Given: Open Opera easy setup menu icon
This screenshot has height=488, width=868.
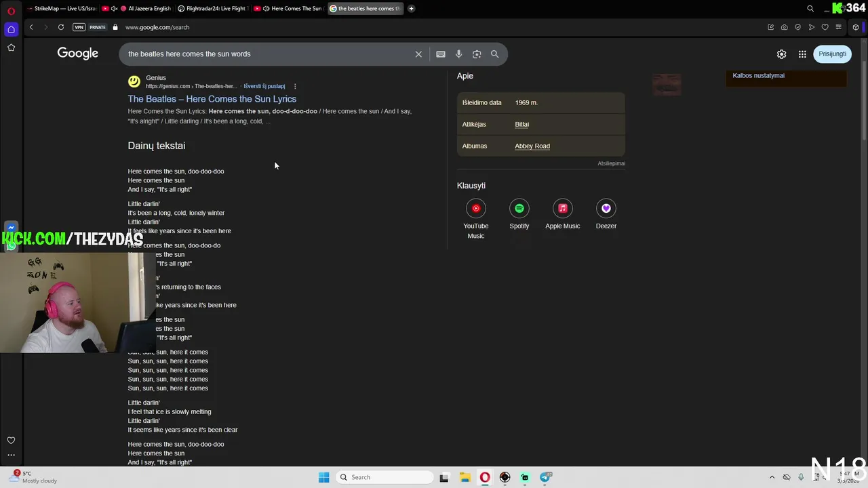Looking at the screenshot, I should coord(839,27).
